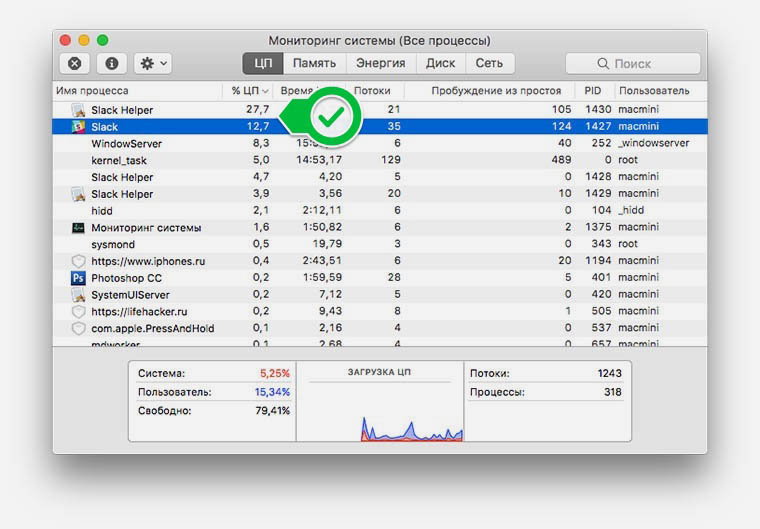Screen dimensions: 760x529
Task: Click the Пользователь 15,34% value
Action: [x=272, y=392]
